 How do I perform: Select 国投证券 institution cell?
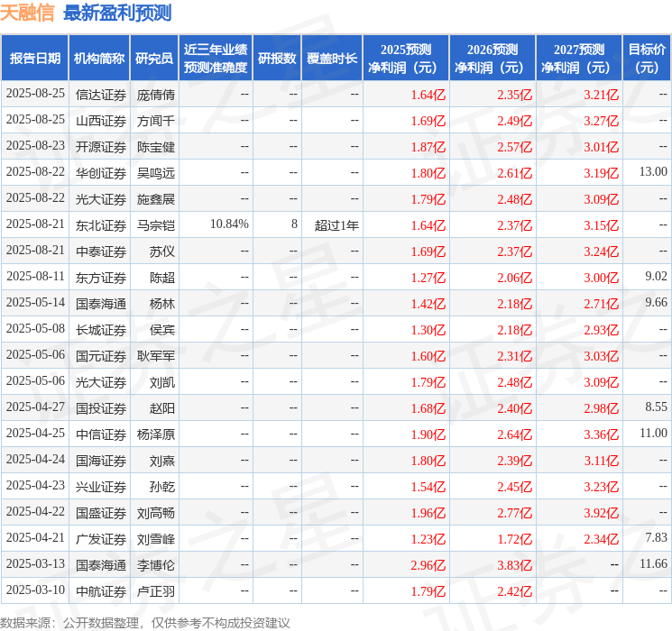tap(101, 408)
